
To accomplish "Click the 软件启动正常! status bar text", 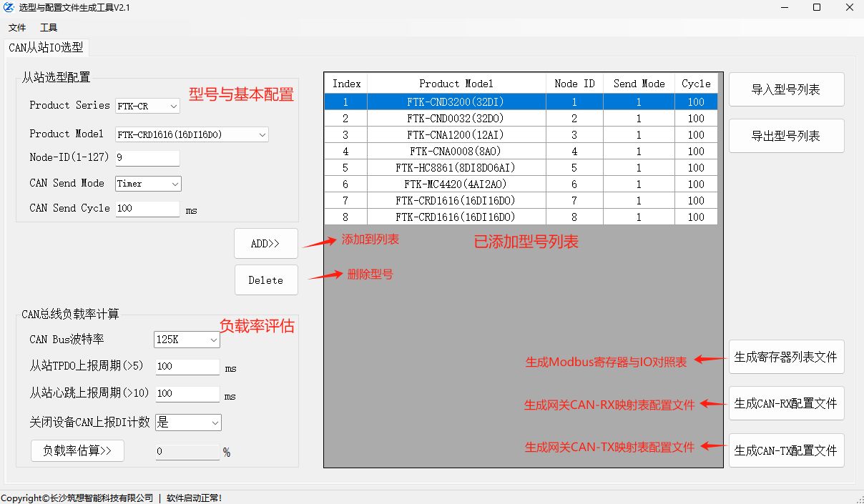I will click(x=195, y=498).
